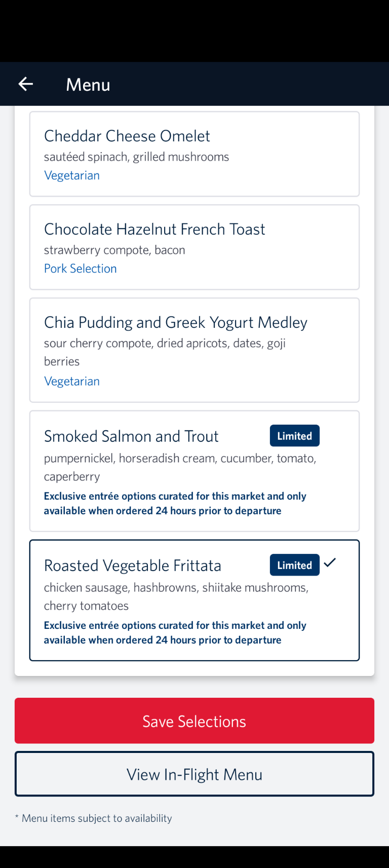
Task: Tap the strawberry compote, bacon description text
Action: pos(114,249)
